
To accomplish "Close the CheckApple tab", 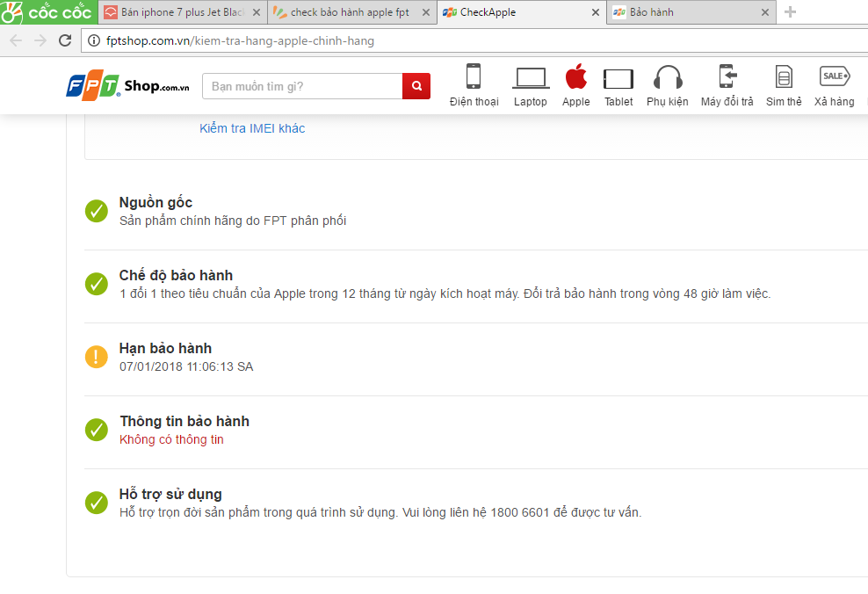I will (595, 12).
